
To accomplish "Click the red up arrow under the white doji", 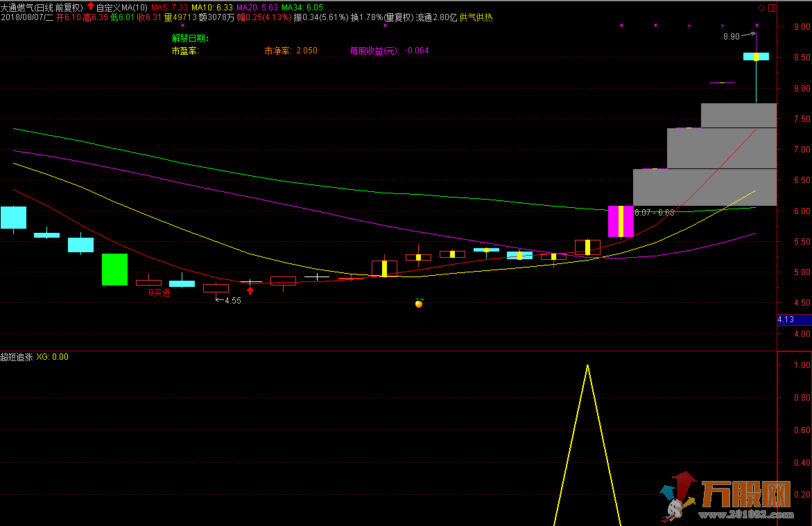I will 250,291.
